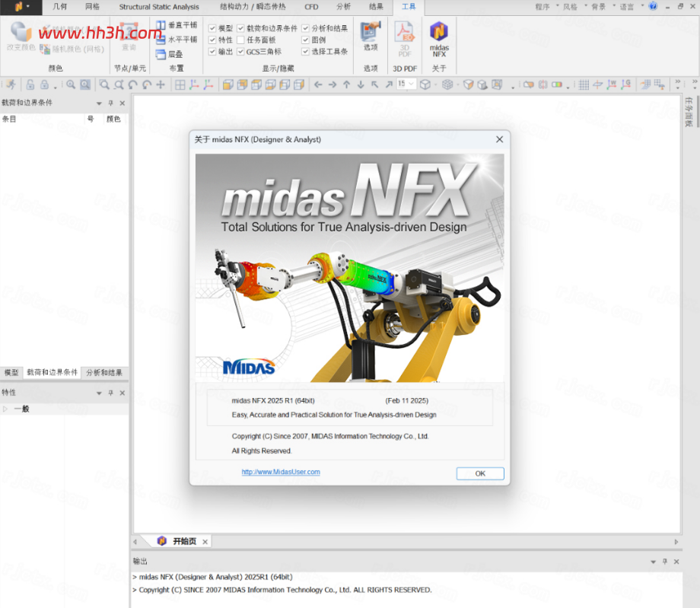Enable the 任务面板 checkbox
The height and width of the screenshot is (608, 700).
pyautogui.click(x=240, y=40)
